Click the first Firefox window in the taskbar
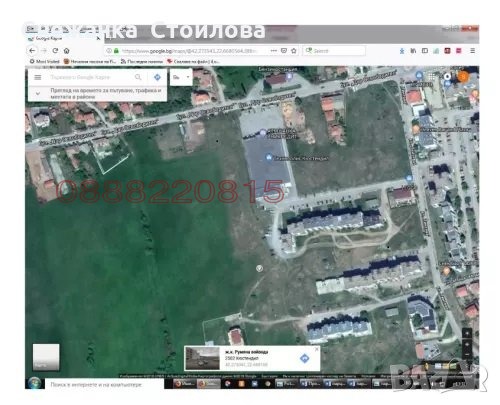Image resolution: width=500 pixels, height=405 pixels. point(185,384)
